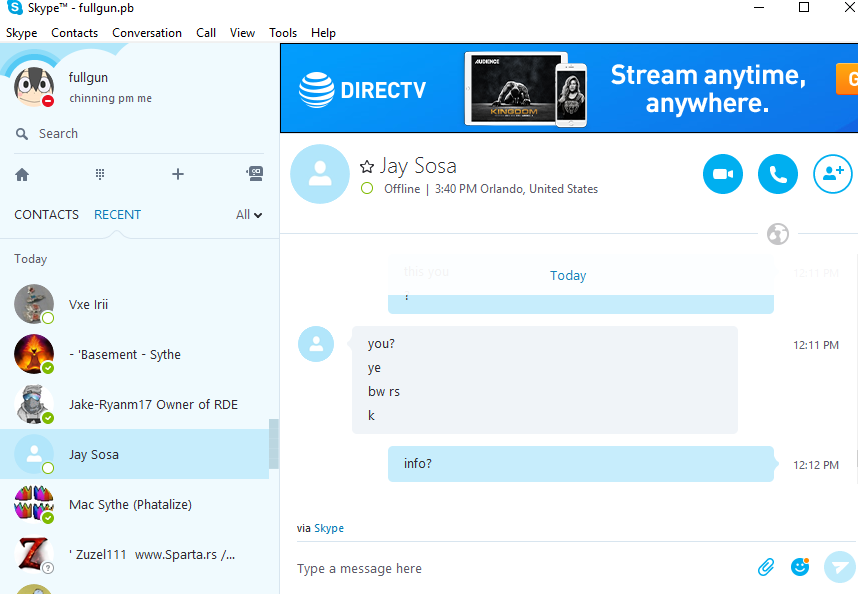
Task: Click the mood message 'chinning pm me'
Action: pyautogui.click(x=111, y=98)
